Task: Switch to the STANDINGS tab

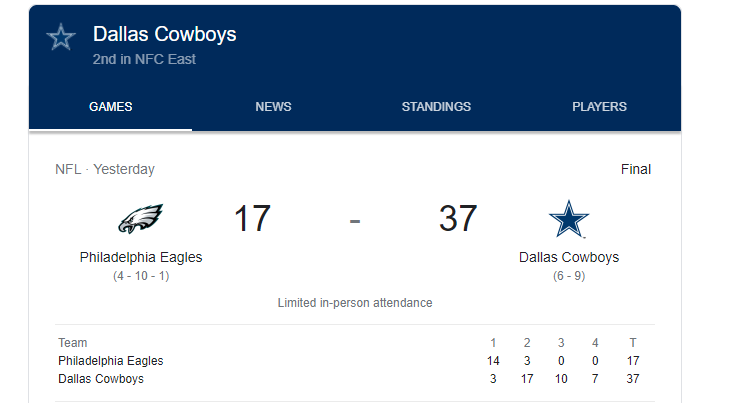Action: [436, 107]
